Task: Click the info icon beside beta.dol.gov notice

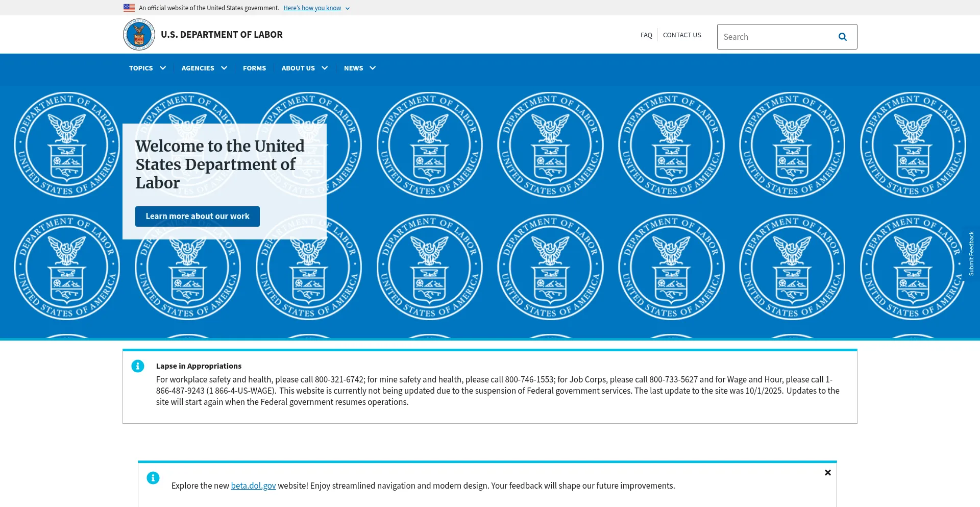Action: click(x=153, y=478)
